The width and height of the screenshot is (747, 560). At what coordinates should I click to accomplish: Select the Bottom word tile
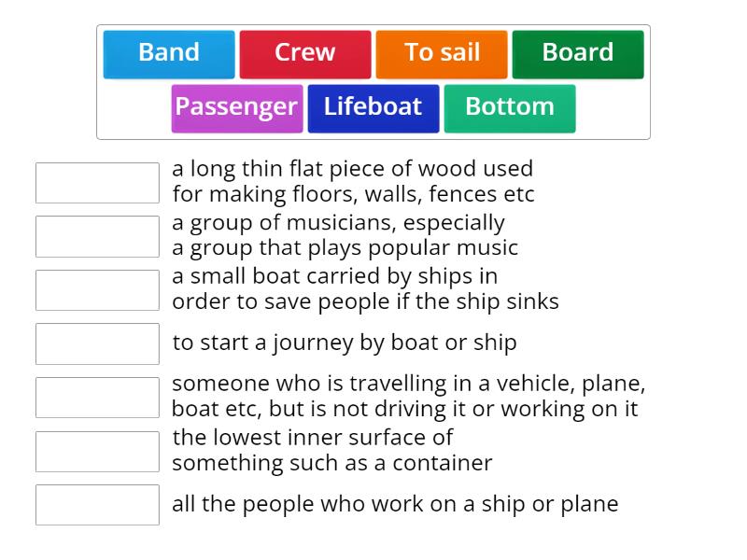[510, 107]
